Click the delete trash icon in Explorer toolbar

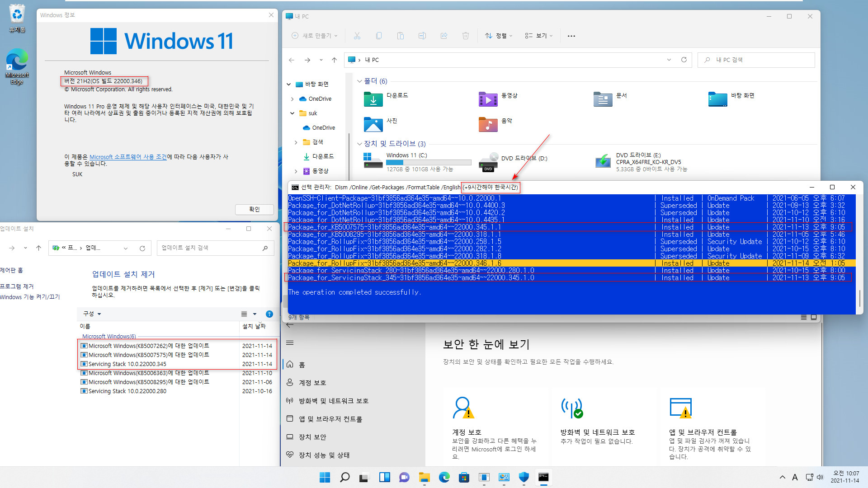[466, 36]
